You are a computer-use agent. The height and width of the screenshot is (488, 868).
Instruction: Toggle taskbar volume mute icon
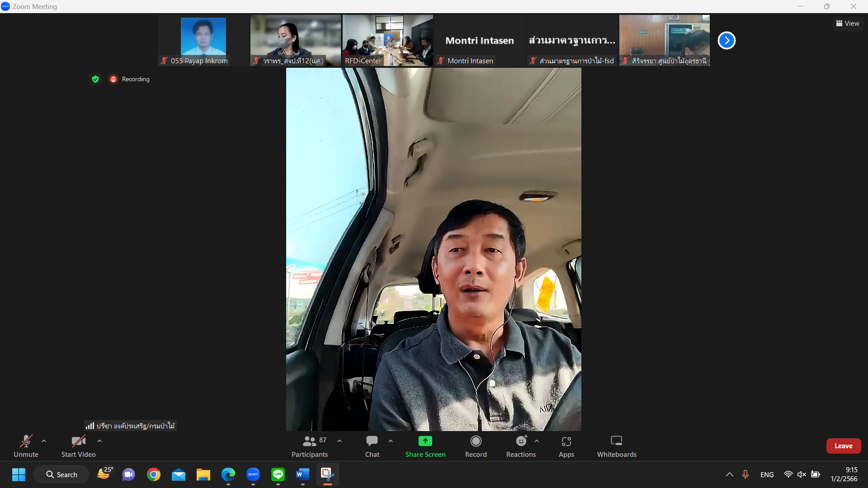802,474
